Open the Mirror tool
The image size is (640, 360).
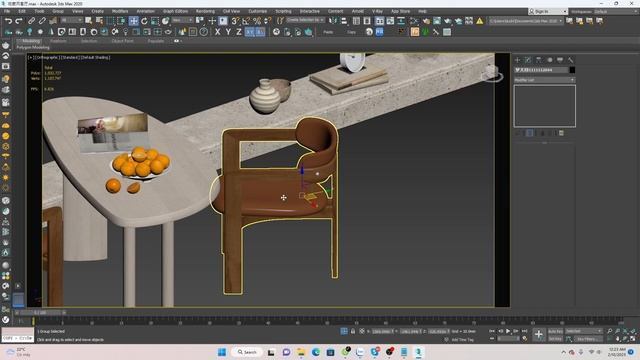333,21
